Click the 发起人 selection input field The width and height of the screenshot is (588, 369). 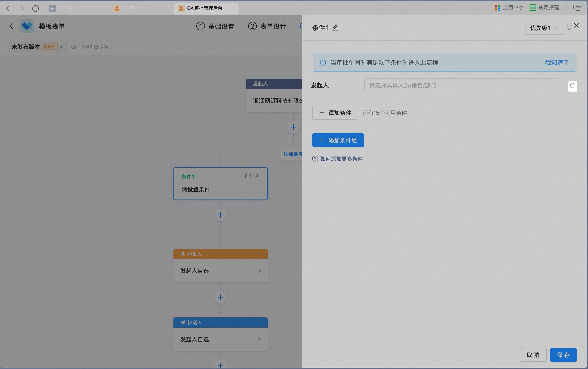(x=461, y=85)
